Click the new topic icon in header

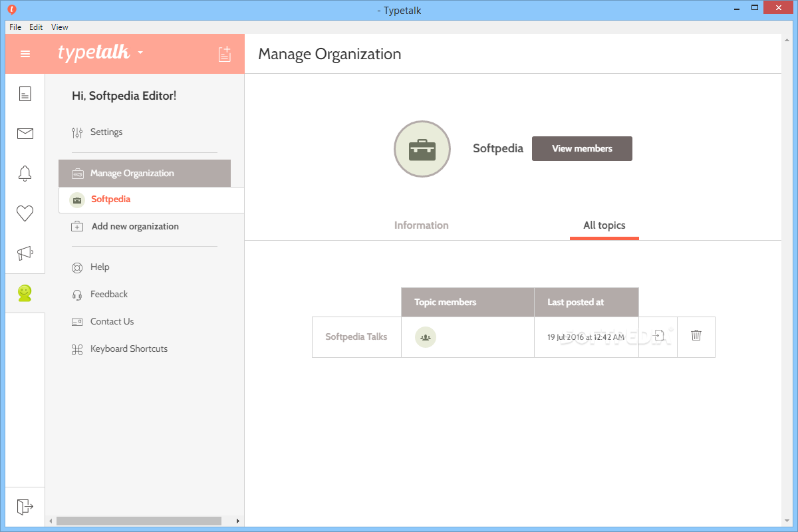coord(225,54)
